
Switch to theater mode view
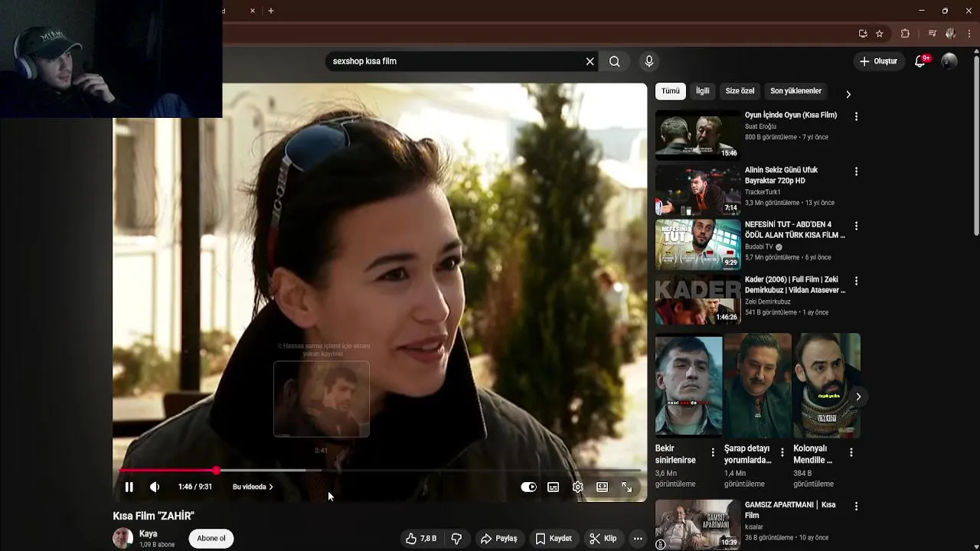[602, 487]
